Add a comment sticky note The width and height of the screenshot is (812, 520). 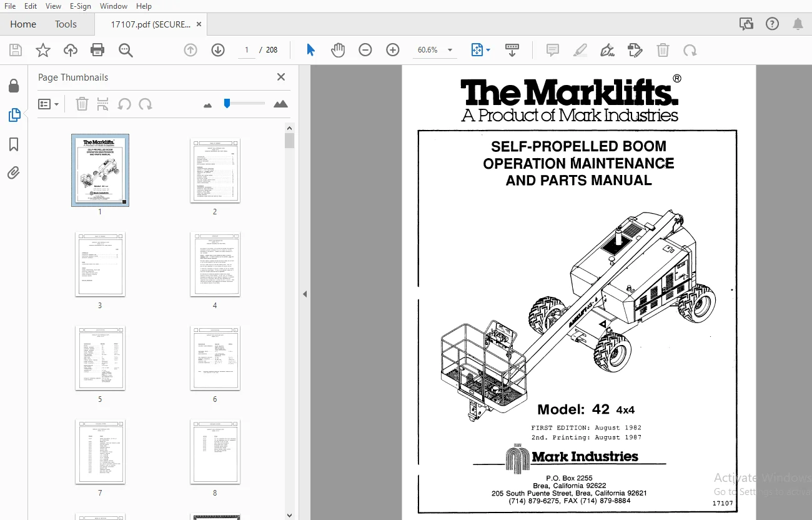pos(553,50)
